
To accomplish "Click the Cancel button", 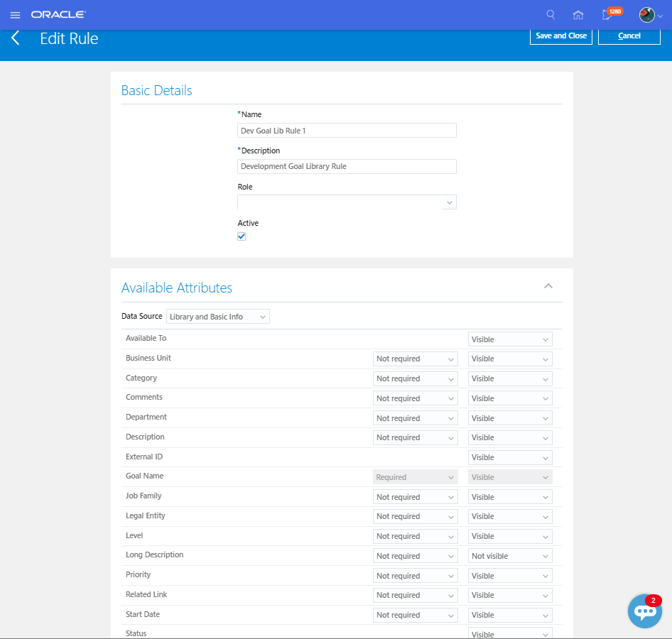I will click(629, 35).
